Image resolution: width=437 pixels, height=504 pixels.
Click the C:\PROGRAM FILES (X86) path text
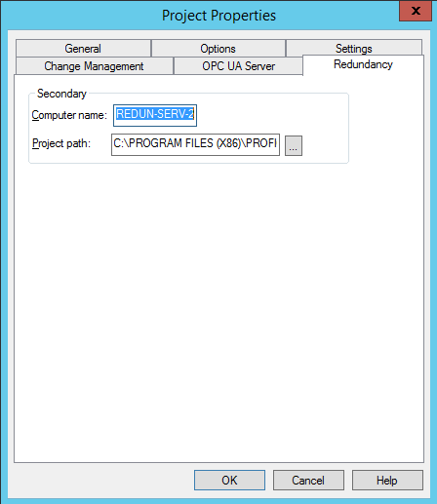click(x=195, y=143)
